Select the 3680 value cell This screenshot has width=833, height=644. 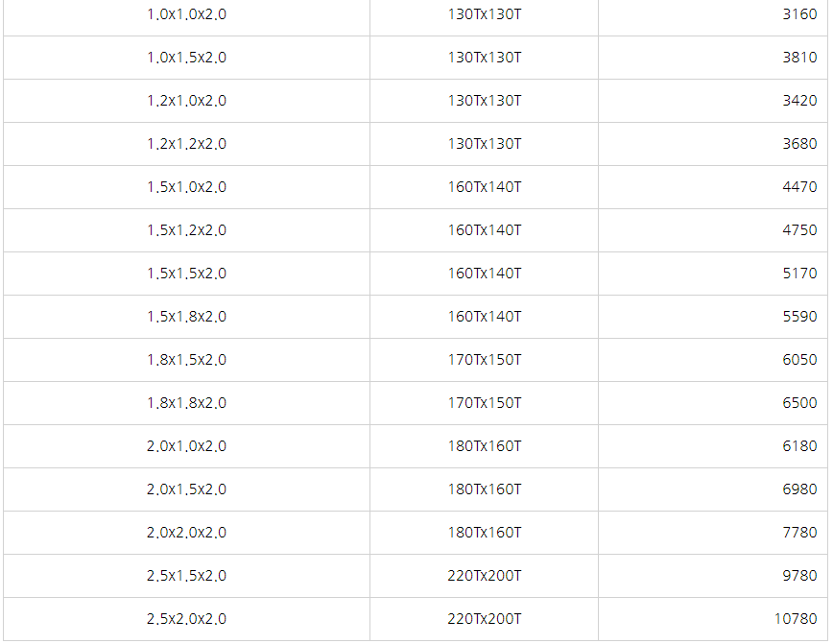[713, 144]
